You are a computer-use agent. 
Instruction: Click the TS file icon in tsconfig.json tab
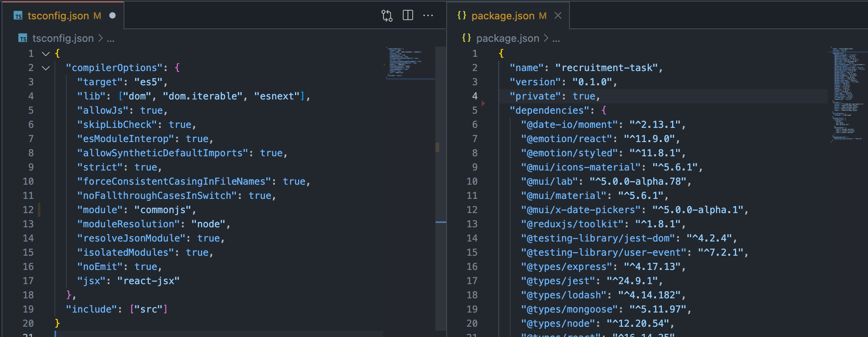coord(18,16)
